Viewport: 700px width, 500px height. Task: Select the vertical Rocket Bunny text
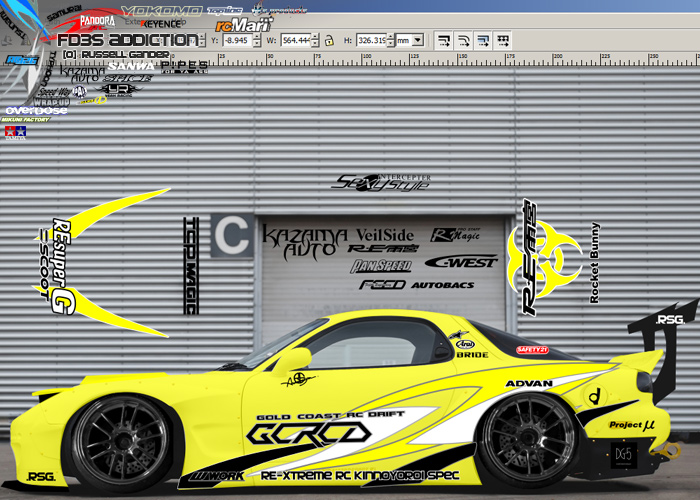595,263
